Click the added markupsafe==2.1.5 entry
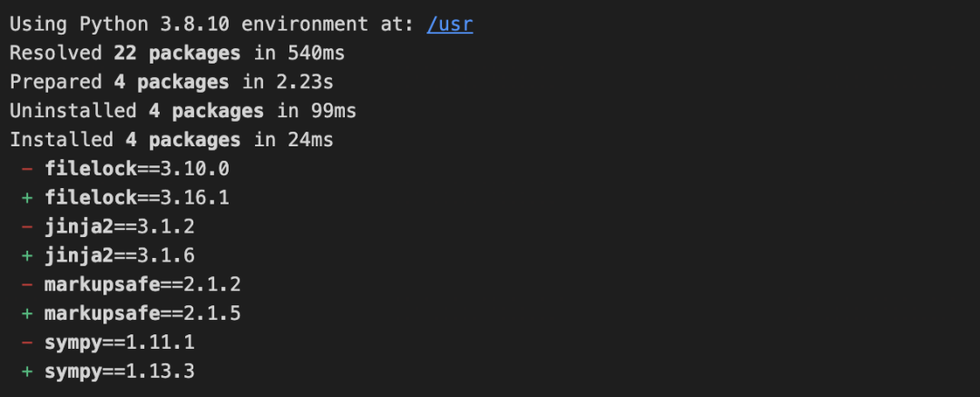 pos(142,313)
